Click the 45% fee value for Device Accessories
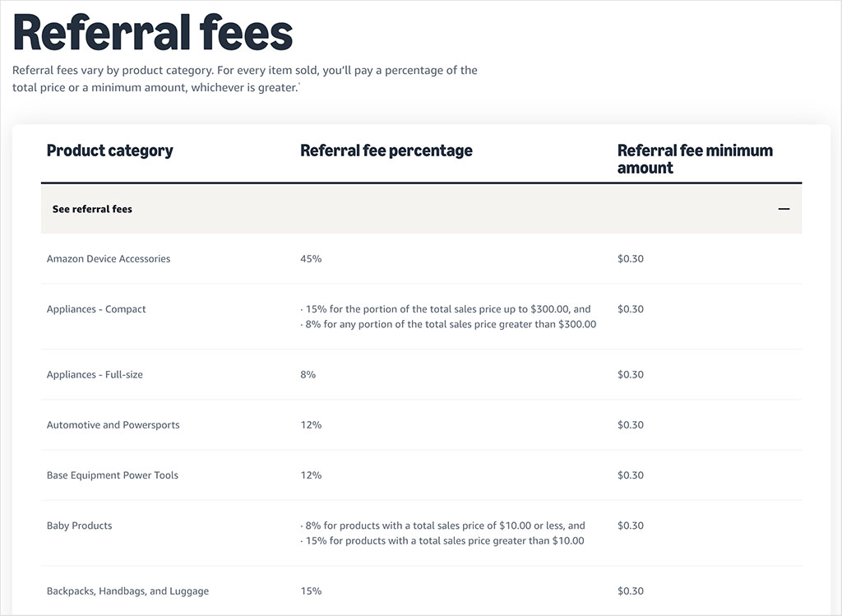Image resolution: width=842 pixels, height=616 pixels. tap(310, 258)
